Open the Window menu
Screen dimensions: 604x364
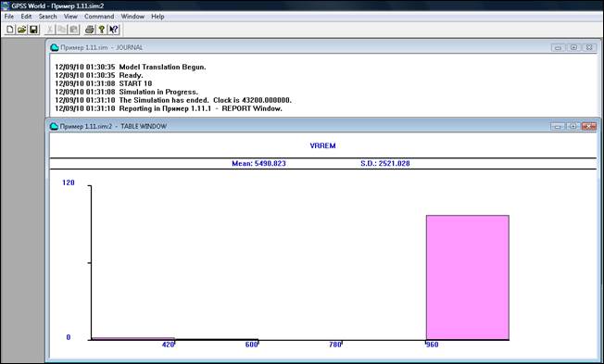132,17
